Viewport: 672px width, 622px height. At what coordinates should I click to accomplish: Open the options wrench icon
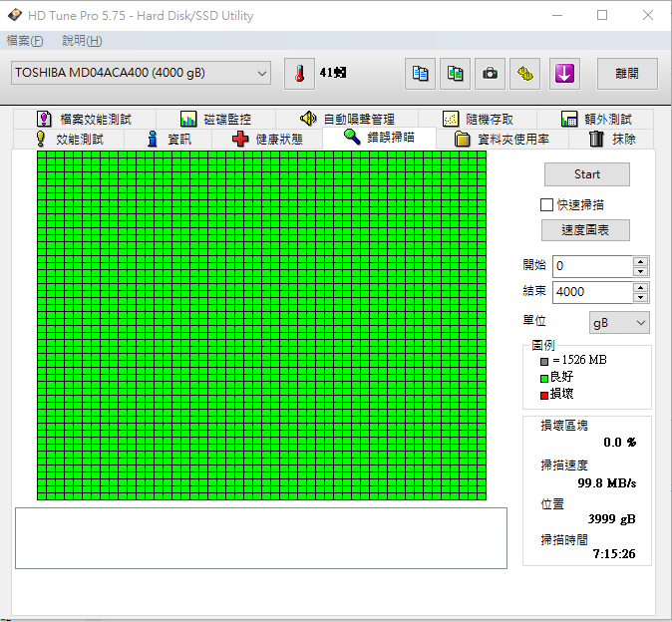pyautogui.click(x=525, y=74)
